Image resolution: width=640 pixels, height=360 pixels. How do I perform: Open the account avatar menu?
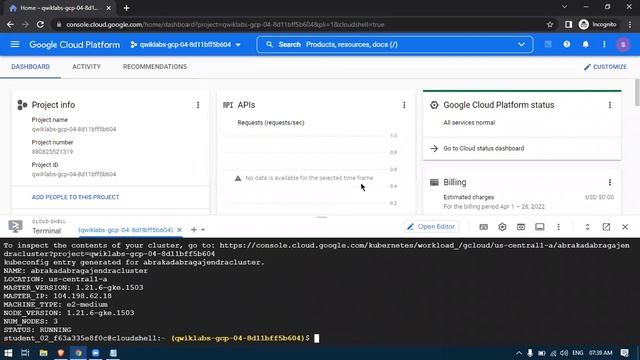[x=623, y=44]
